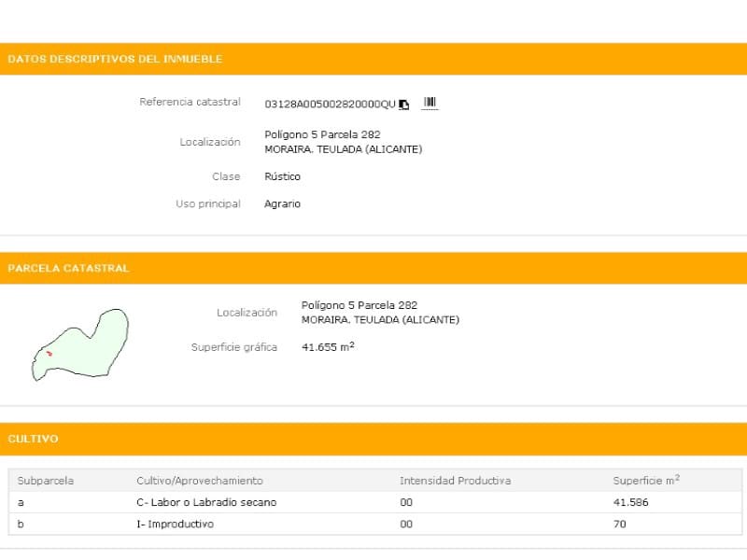The height and width of the screenshot is (560, 747).
Task: Click the Cultivo section header
Action: [34, 438]
